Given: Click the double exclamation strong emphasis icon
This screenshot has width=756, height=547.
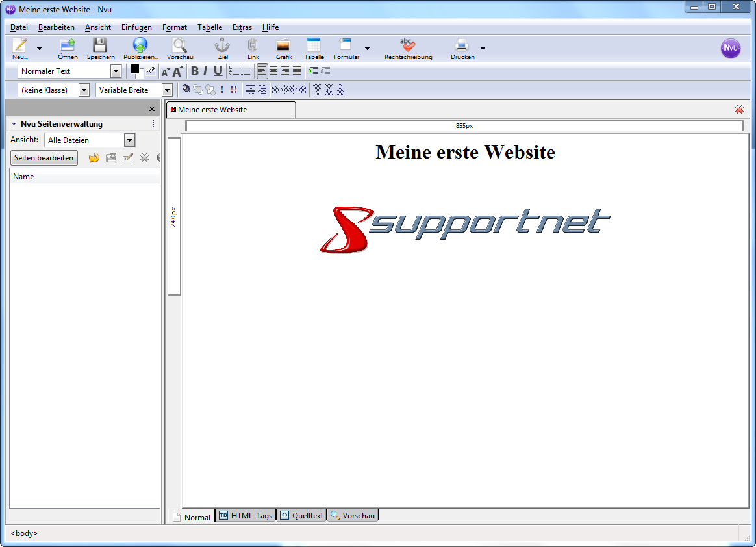Looking at the screenshot, I should coord(233,89).
